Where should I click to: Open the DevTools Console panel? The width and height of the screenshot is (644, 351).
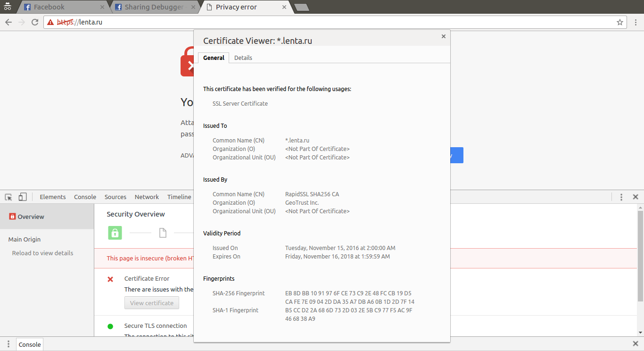pos(85,197)
